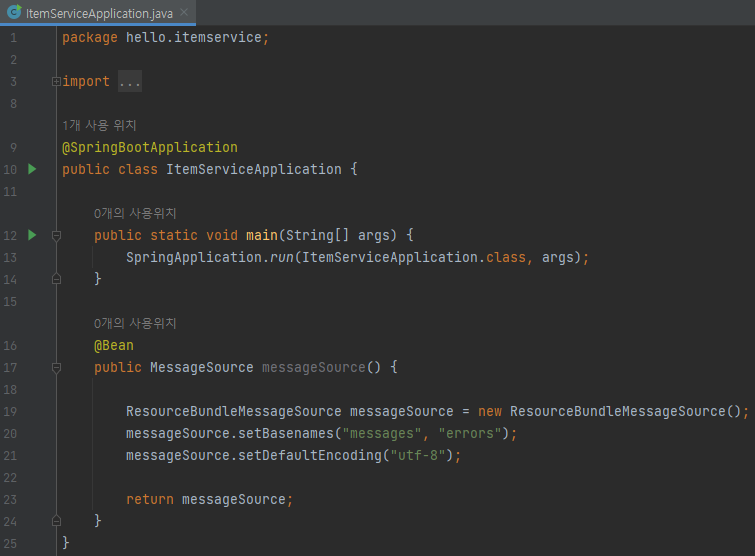
Task: Click 'setBasenames' method call
Action: (x=286, y=433)
